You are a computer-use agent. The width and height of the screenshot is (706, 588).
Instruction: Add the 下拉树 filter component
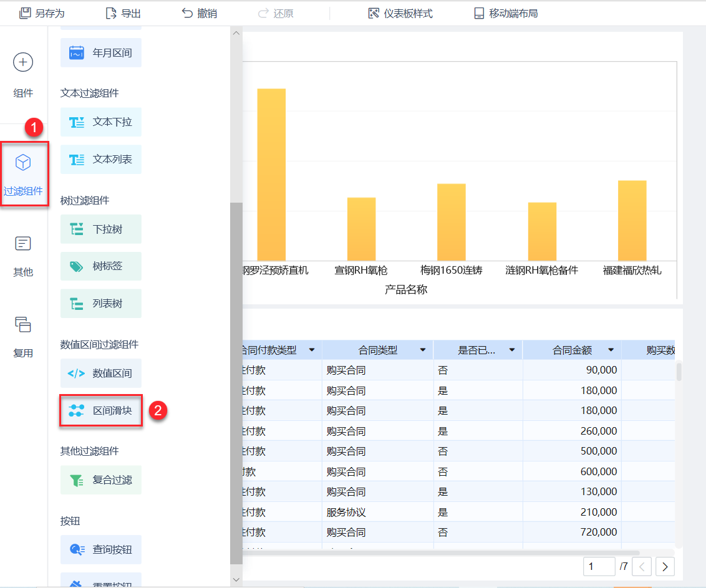point(101,229)
